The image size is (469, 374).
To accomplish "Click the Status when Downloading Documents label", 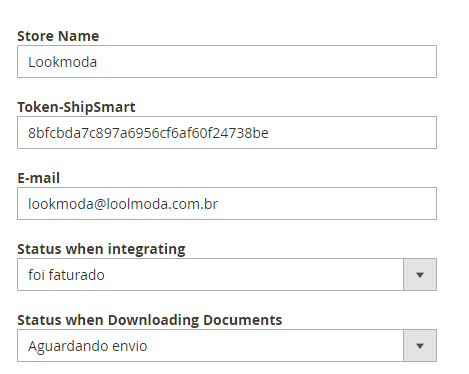I will pyautogui.click(x=150, y=320).
